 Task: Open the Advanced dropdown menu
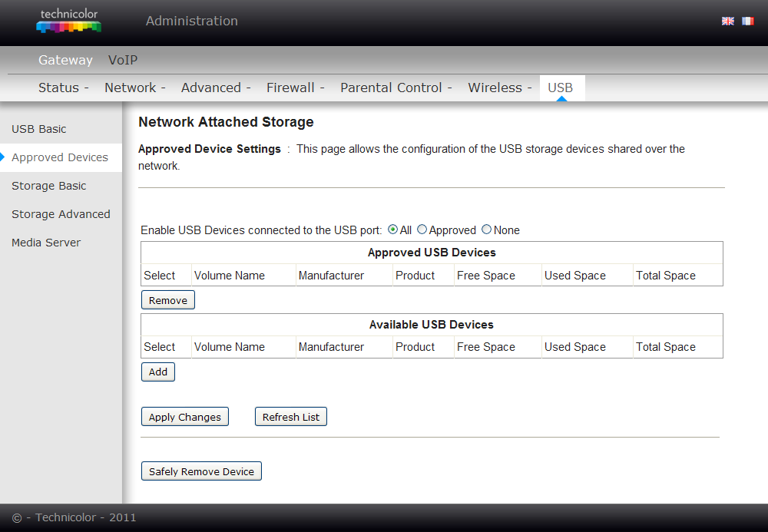(x=216, y=88)
